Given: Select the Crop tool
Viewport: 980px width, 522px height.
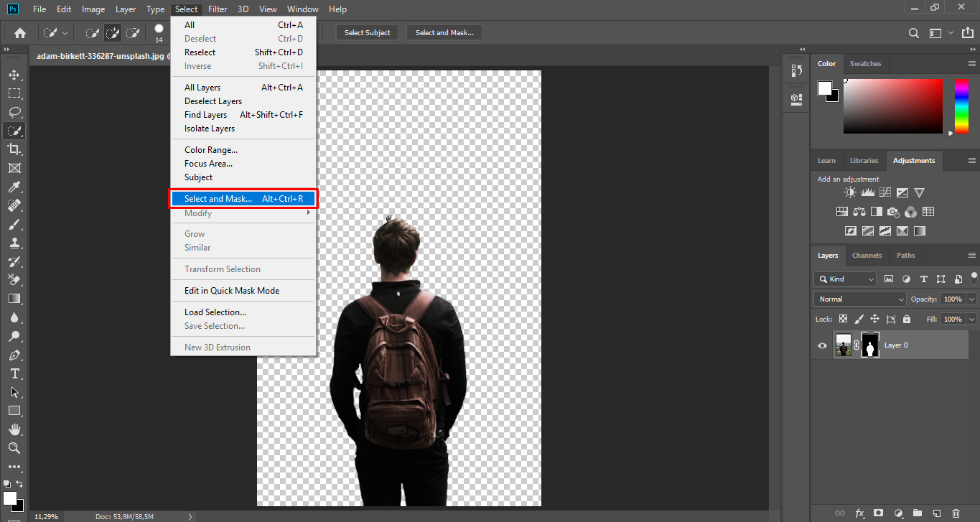Looking at the screenshot, I should pos(14,149).
